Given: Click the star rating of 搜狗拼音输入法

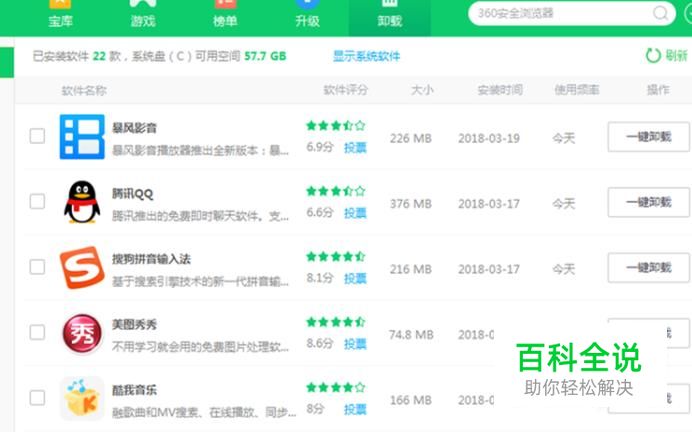Looking at the screenshot, I should (336, 256).
